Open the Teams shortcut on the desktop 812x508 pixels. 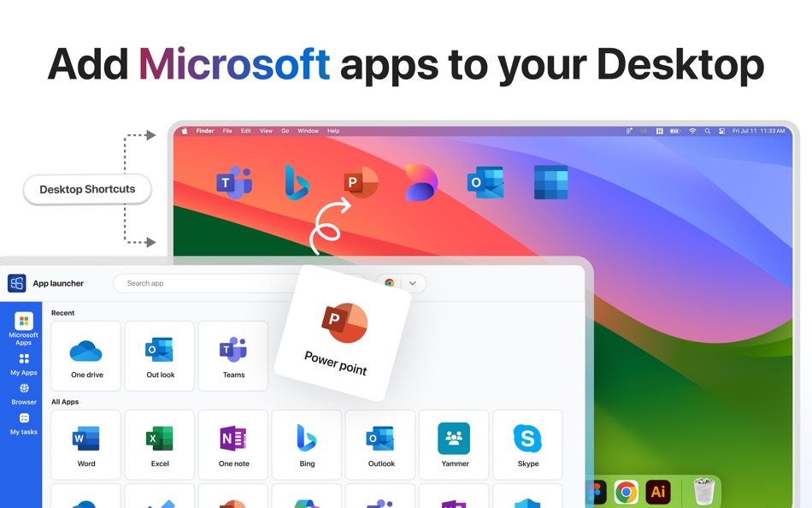[234, 182]
